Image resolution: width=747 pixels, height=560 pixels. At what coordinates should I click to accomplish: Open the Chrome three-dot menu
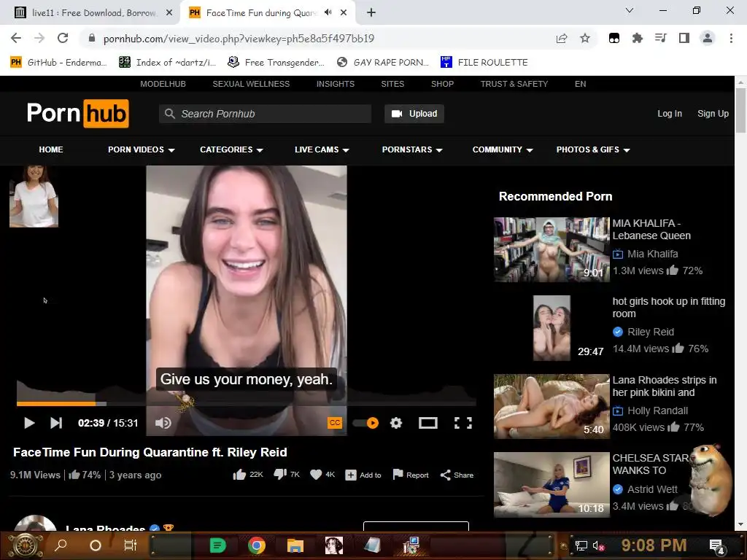[731, 38]
